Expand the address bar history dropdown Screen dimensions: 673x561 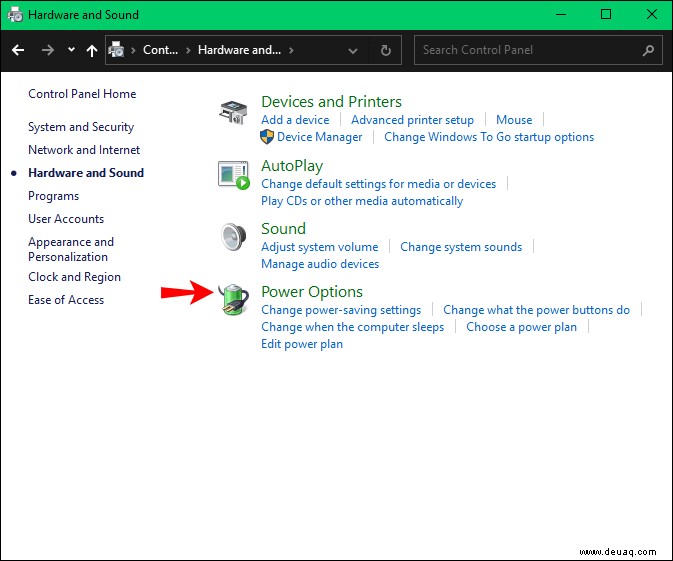353,51
